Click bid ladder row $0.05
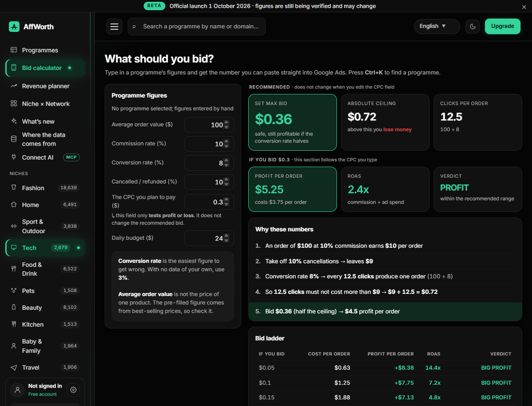 (x=385, y=367)
